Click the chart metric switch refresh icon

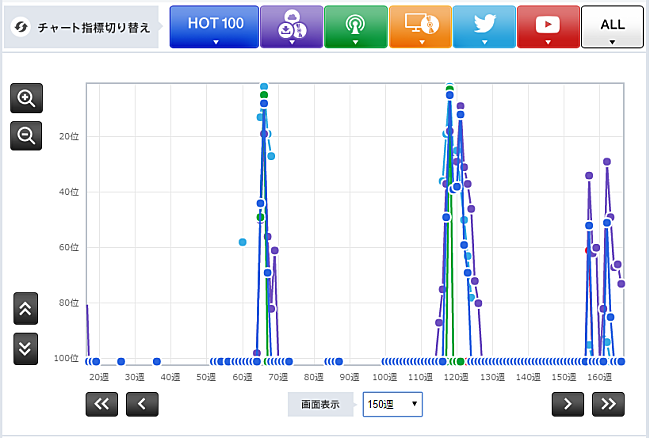coord(19,27)
